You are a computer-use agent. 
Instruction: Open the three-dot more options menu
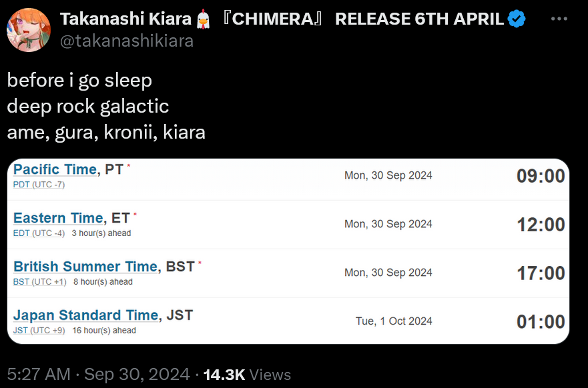[x=559, y=19]
